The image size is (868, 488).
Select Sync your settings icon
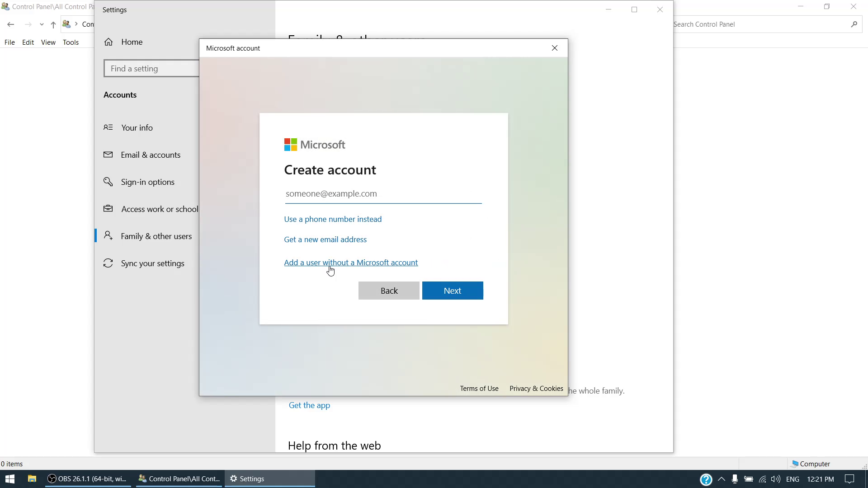click(x=108, y=263)
